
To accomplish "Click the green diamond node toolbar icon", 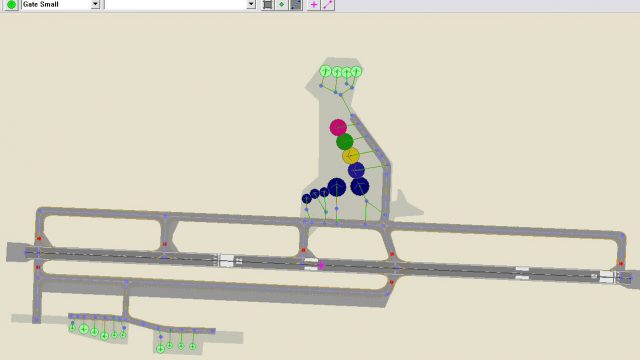I will click(281, 4).
